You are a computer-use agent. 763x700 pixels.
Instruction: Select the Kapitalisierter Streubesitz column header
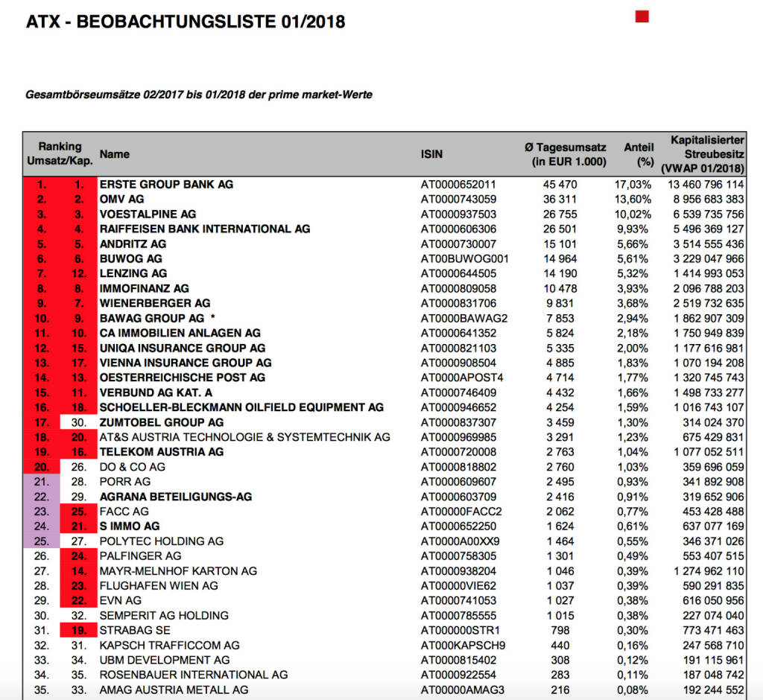(702, 154)
